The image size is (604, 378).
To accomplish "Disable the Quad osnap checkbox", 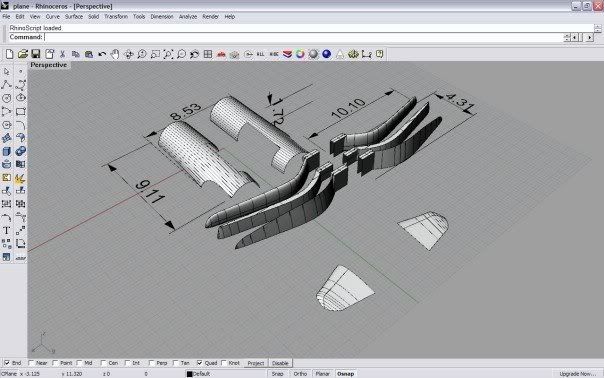I will pyautogui.click(x=200, y=363).
